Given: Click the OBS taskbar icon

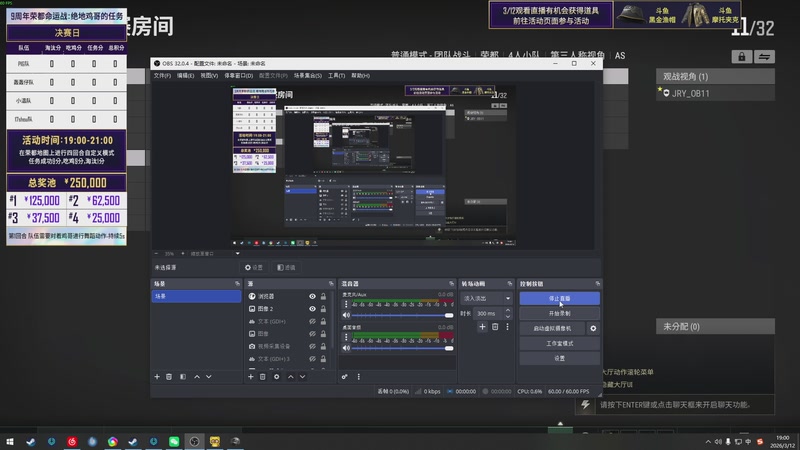Looking at the screenshot, I should (x=194, y=441).
